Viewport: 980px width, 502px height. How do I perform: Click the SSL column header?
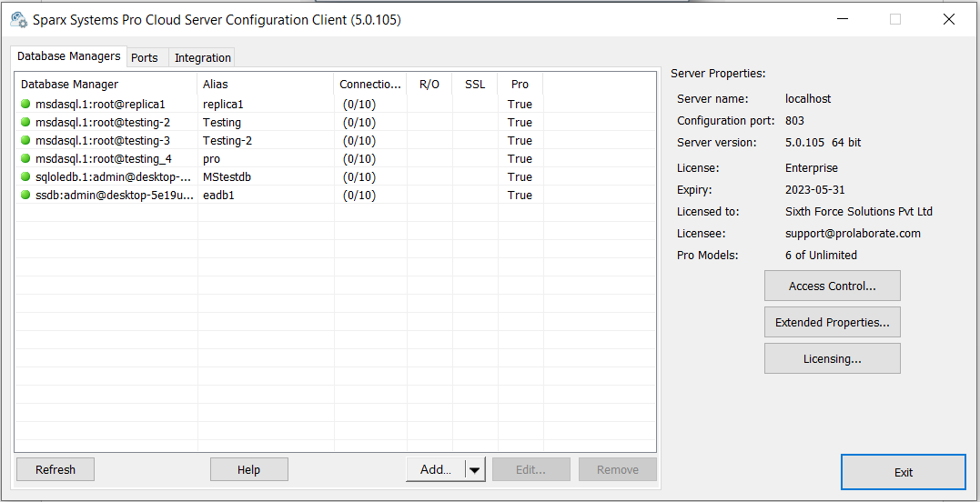475,84
